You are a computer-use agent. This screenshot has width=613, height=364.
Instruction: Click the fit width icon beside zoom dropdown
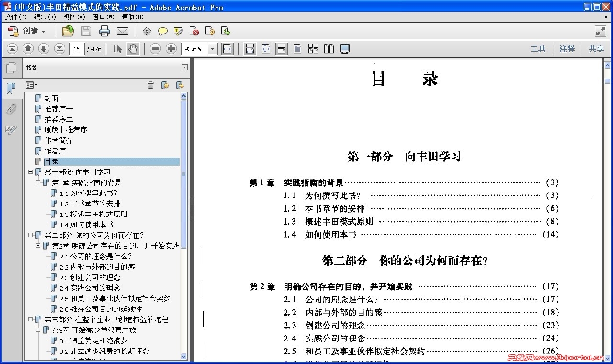227,48
